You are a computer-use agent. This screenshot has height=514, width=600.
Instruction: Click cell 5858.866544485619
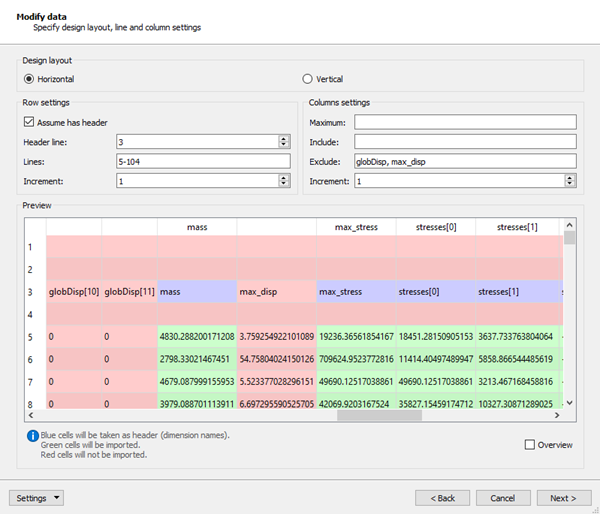click(x=517, y=359)
